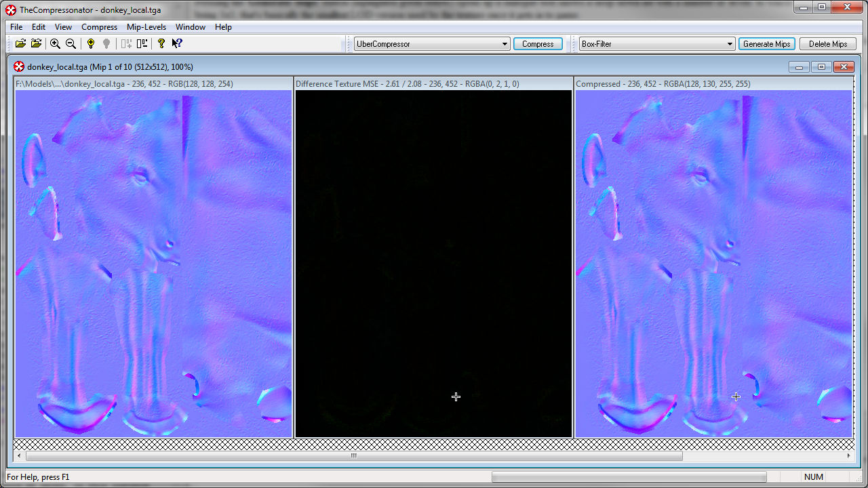This screenshot has height=488, width=868.
Task: Open the Compress menu
Action: click(99, 27)
